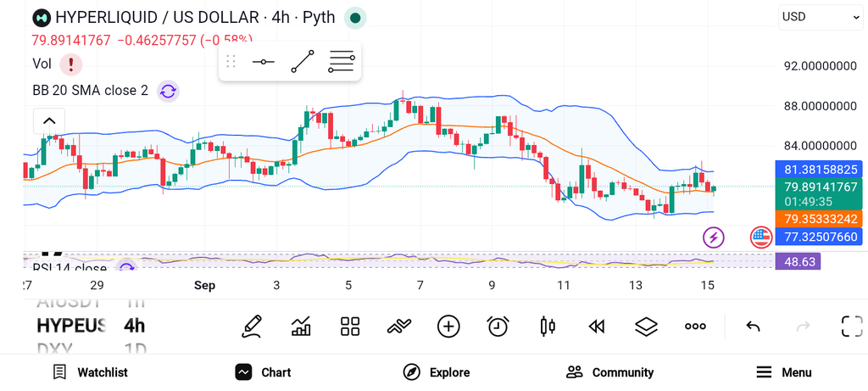Change the 4h timeframe in the bottom bar

click(x=135, y=326)
